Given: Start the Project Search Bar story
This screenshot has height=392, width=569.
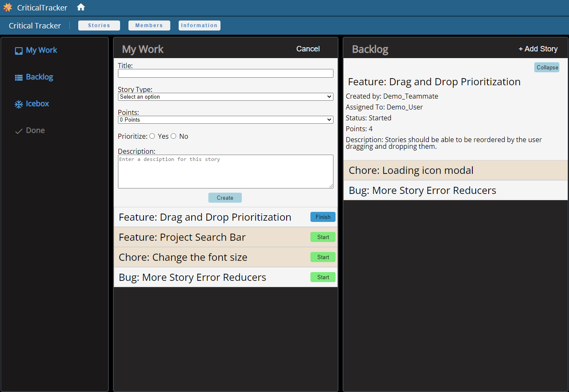Looking at the screenshot, I should pyautogui.click(x=323, y=237).
